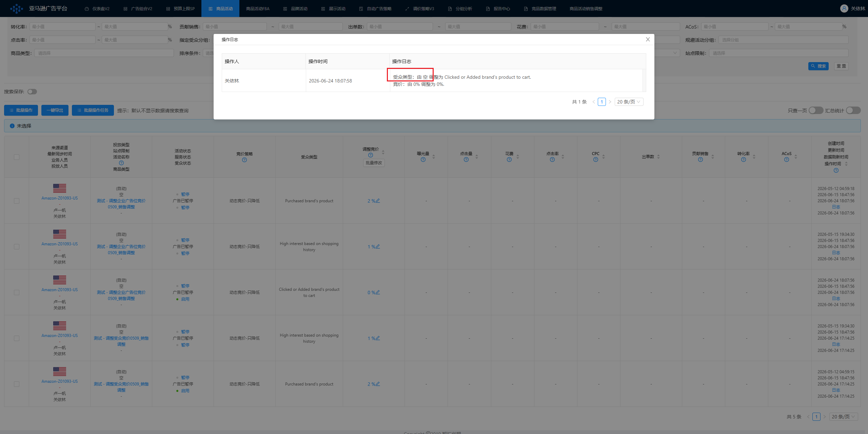Click the help icon under 点击量 header

pos(466,159)
